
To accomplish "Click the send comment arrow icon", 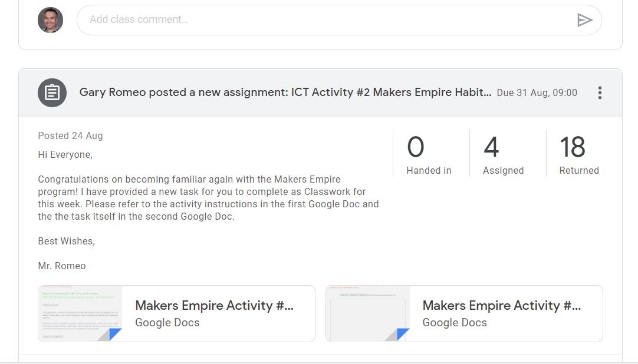I will click(x=584, y=20).
